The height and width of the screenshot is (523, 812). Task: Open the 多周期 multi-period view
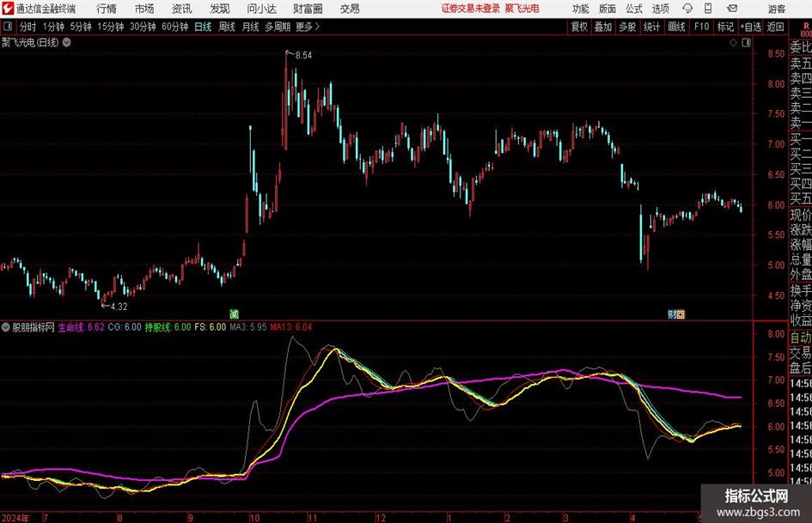277,27
